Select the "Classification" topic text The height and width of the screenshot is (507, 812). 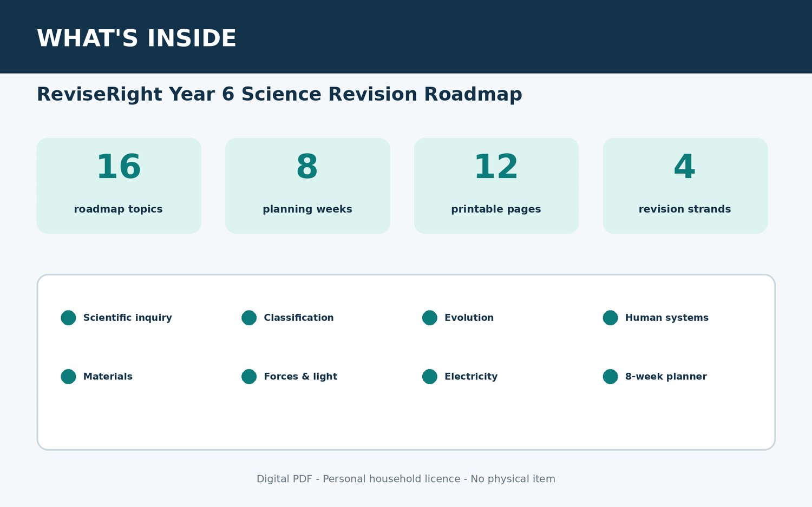pos(299,318)
